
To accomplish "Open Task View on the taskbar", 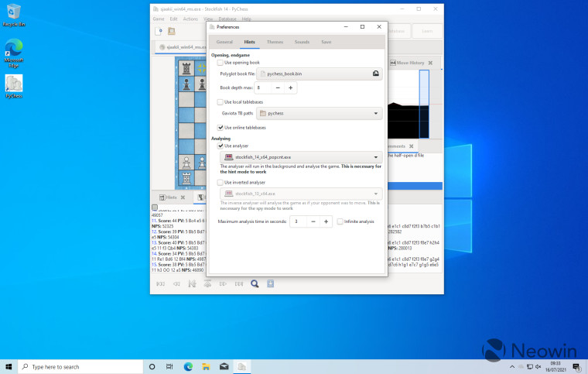I will pos(169,366).
